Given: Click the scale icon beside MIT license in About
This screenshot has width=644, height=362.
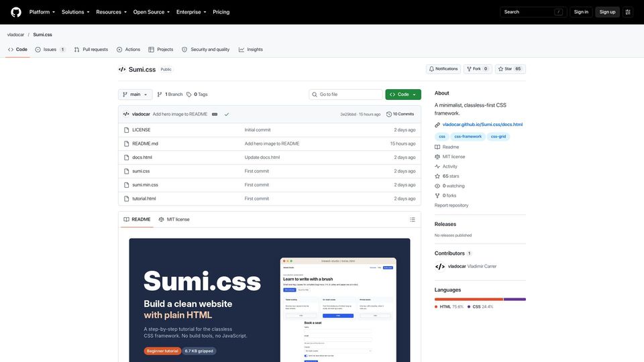Looking at the screenshot, I should pos(437,157).
